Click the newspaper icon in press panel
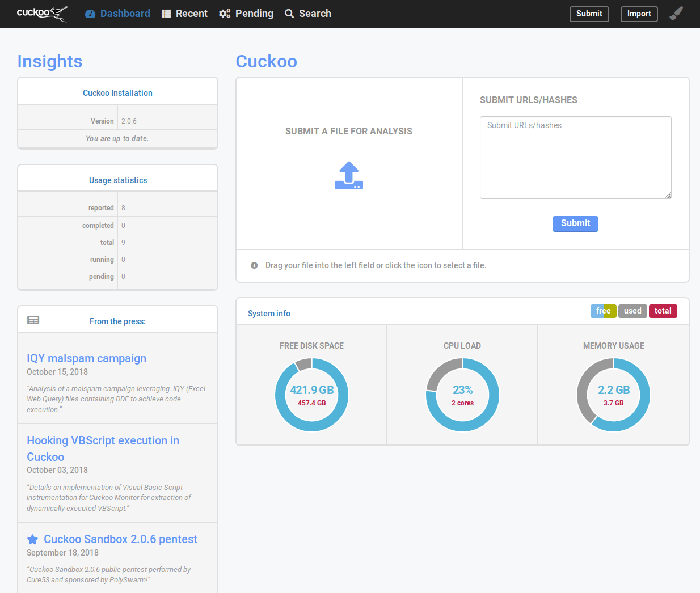700x593 pixels. (33, 320)
